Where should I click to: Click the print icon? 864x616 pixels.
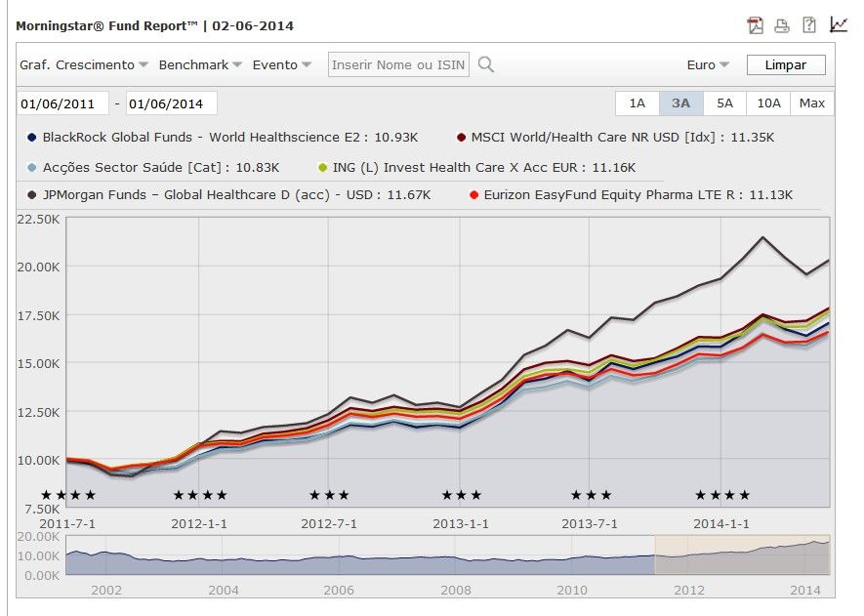782,26
